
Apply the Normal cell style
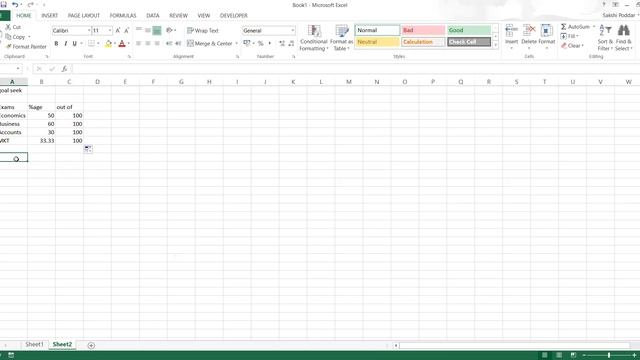click(x=378, y=30)
